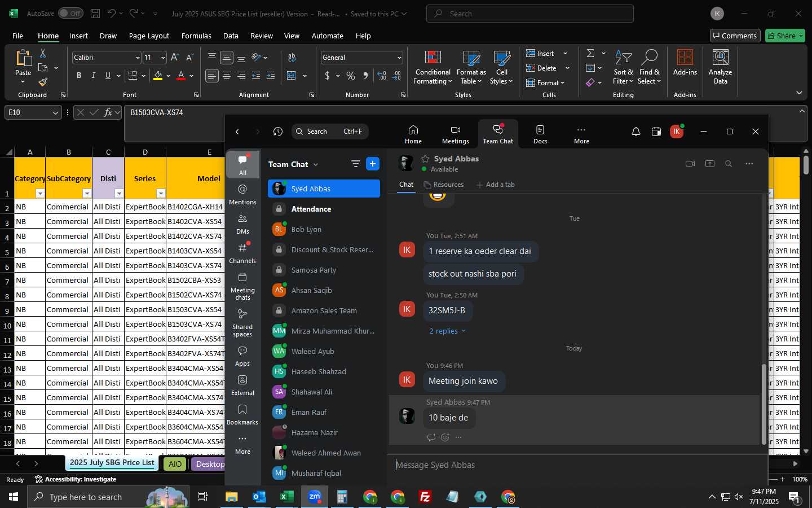Click Excel font color swatch

coord(181,76)
